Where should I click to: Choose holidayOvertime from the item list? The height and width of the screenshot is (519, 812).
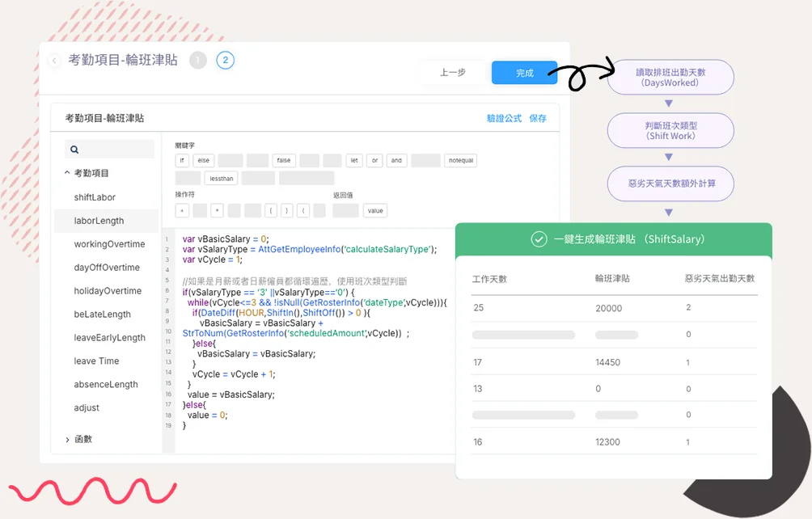click(x=108, y=291)
